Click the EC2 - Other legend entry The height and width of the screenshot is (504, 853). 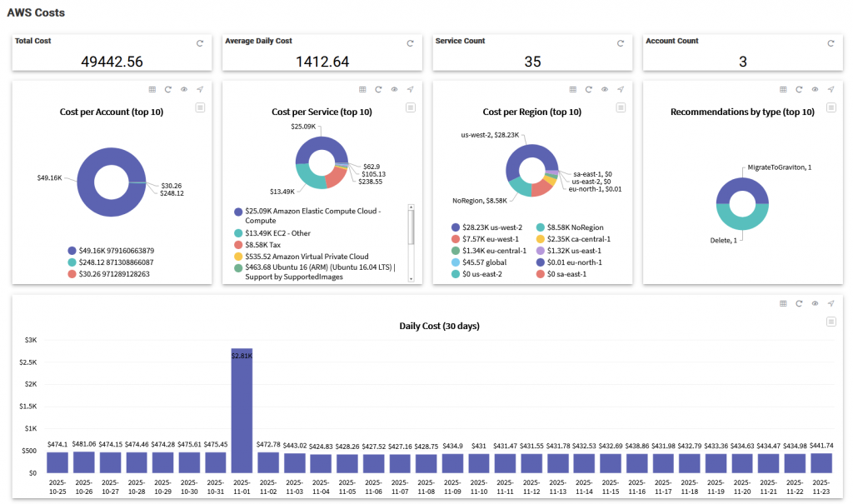click(x=274, y=232)
